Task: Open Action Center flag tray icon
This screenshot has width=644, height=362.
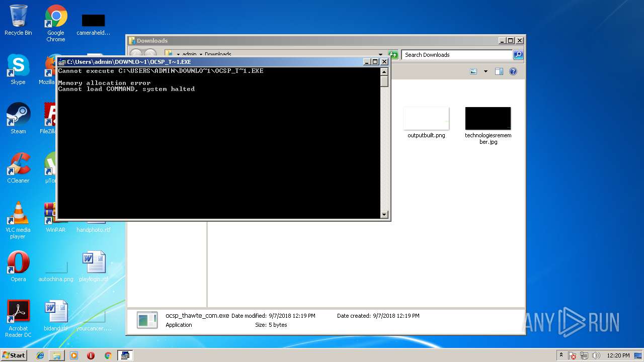Action: point(573,355)
